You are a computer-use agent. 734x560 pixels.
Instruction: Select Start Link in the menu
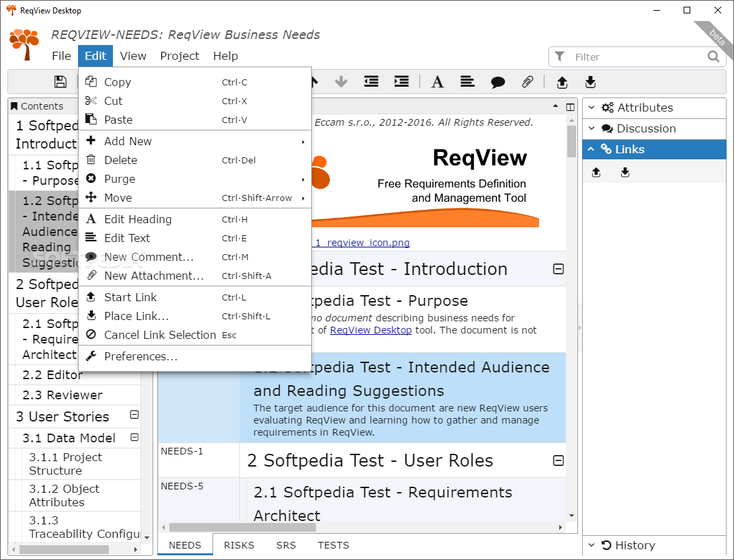(x=195, y=297)
